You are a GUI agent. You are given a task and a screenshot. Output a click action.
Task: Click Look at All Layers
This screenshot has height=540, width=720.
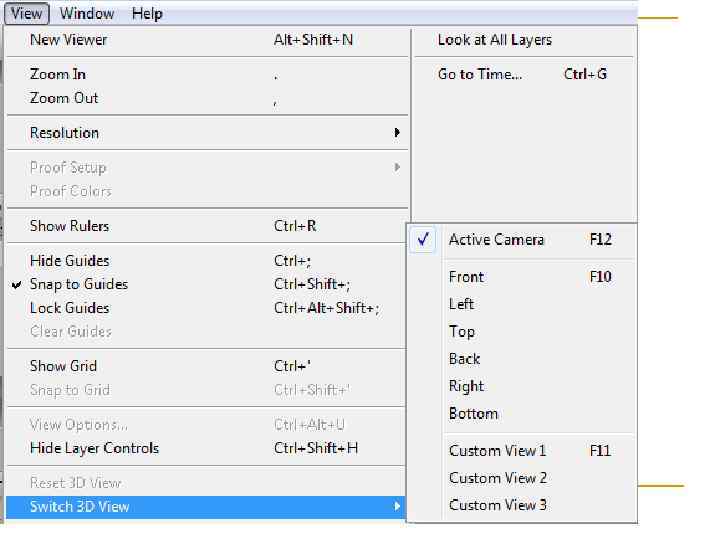(495, 40)
